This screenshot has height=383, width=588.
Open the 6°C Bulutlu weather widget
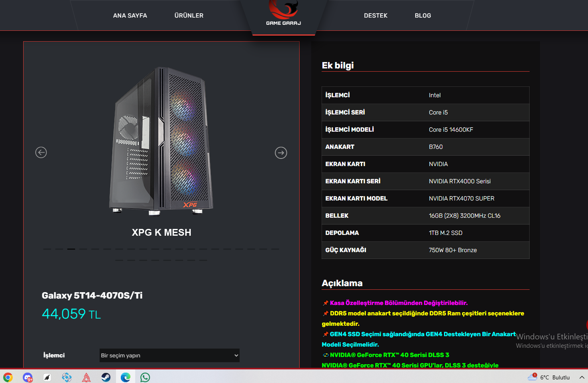pos(549,377)
